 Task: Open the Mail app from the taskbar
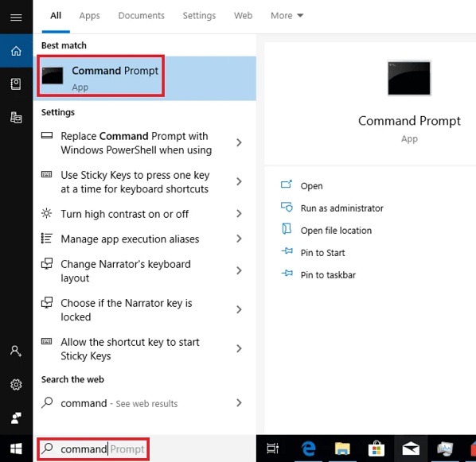coord(411,448)
